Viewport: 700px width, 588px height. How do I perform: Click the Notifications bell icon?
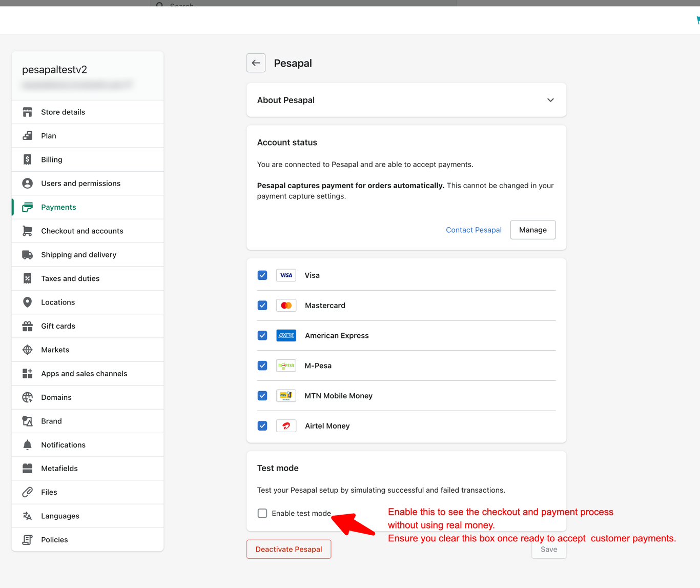pos(28,445)
